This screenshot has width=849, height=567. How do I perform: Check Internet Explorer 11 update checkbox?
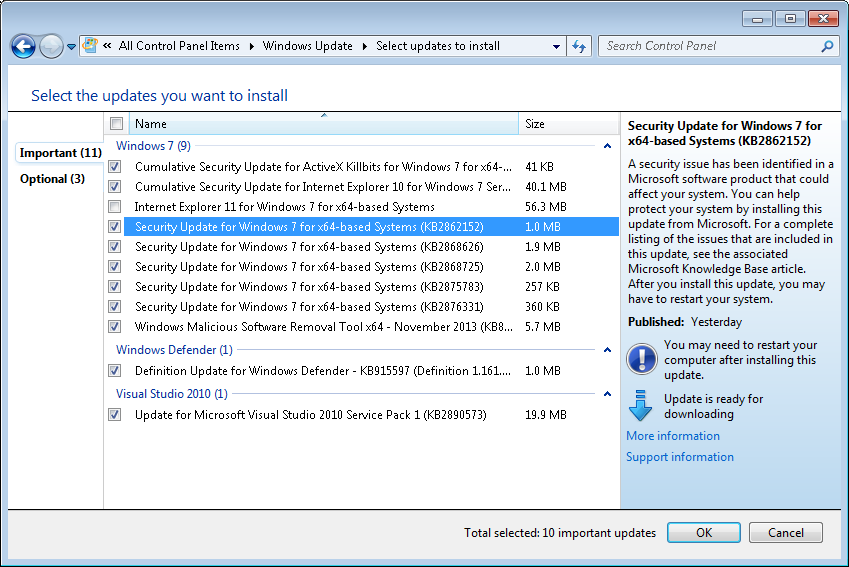pos(115,206)
